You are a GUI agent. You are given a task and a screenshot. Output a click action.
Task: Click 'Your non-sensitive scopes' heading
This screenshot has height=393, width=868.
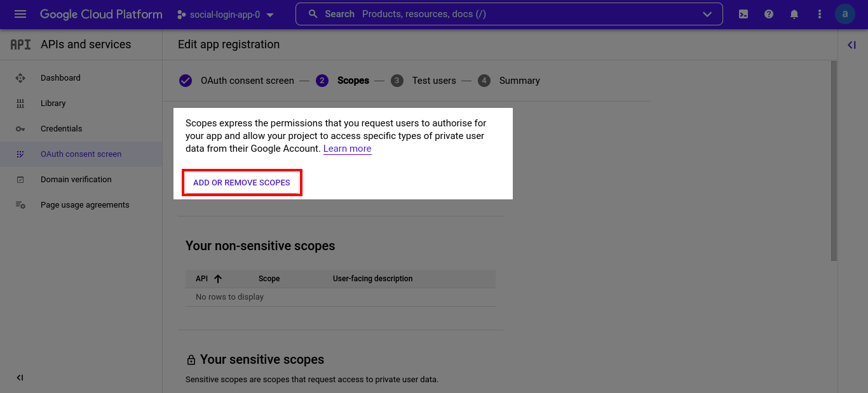coord(260,246)
